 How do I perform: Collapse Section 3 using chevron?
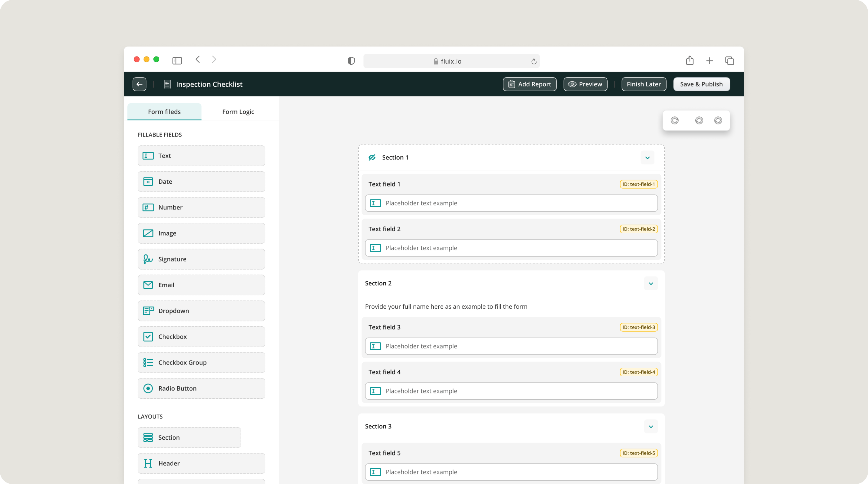pos(651,426)
